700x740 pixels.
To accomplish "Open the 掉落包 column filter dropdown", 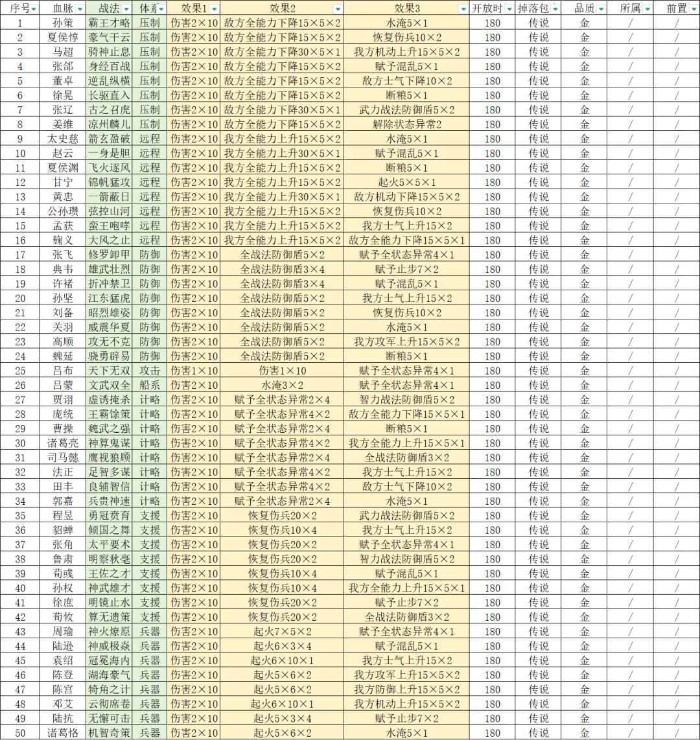I will pos(555,9).
